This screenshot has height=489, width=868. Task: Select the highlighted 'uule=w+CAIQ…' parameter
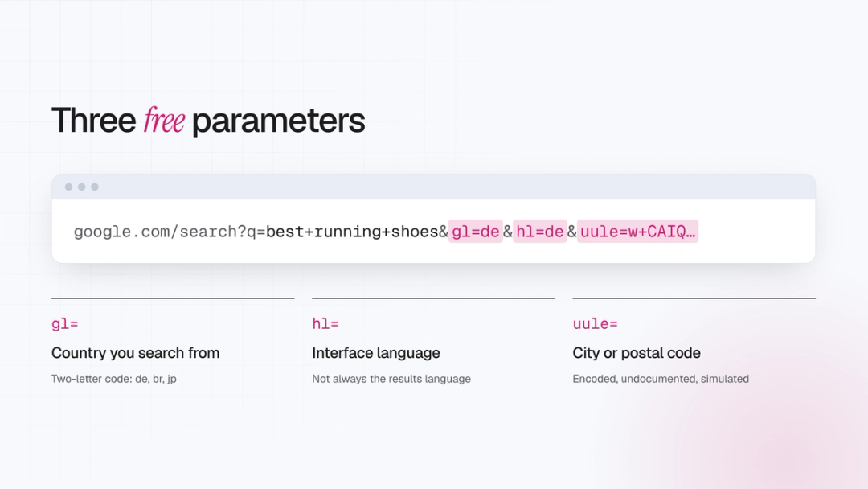click(x=637, y=232)
